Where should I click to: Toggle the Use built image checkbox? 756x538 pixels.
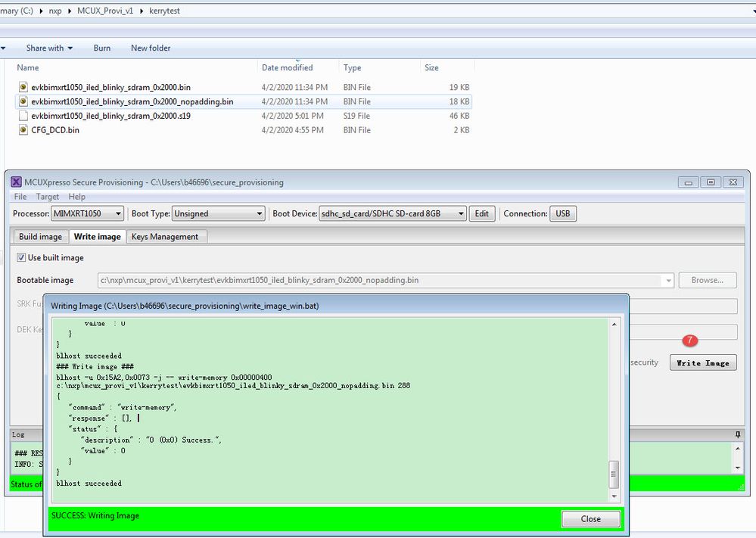tap(21, 257)
